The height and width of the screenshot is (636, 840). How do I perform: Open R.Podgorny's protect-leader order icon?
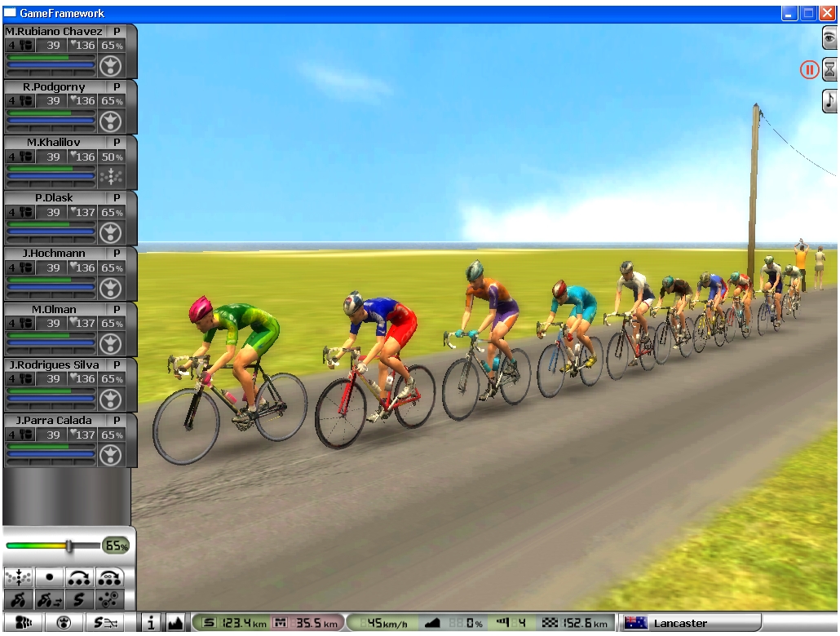coord(110,121)
